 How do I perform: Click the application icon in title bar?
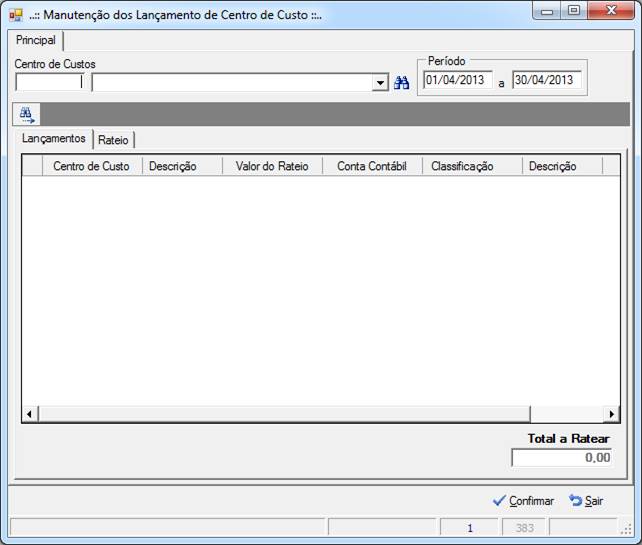tap(16, 15)
